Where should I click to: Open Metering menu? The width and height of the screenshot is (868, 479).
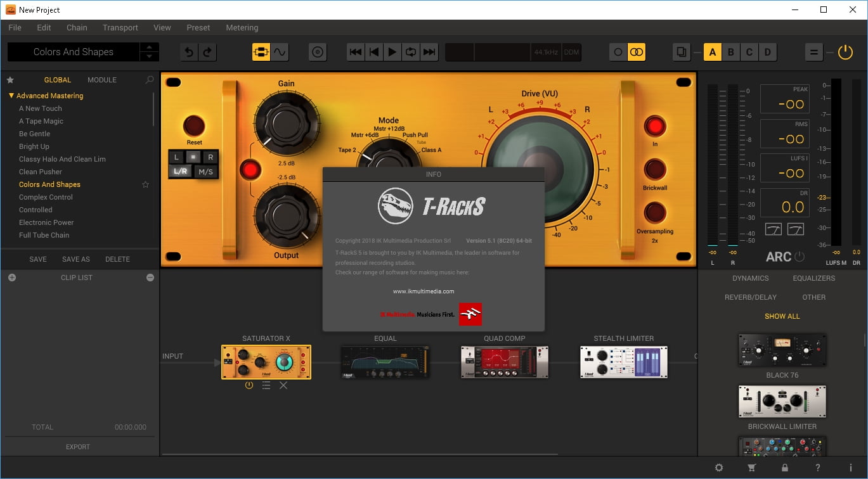[242, 28]
